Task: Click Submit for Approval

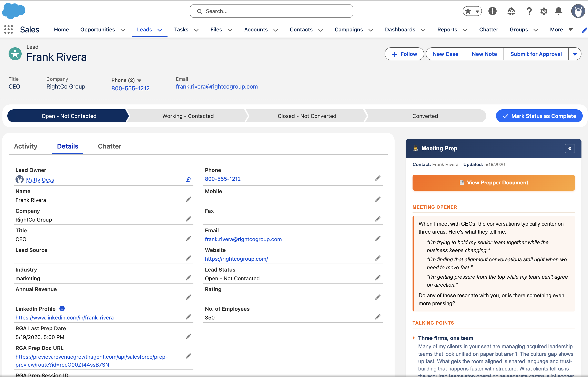Action: pos(536,54)
